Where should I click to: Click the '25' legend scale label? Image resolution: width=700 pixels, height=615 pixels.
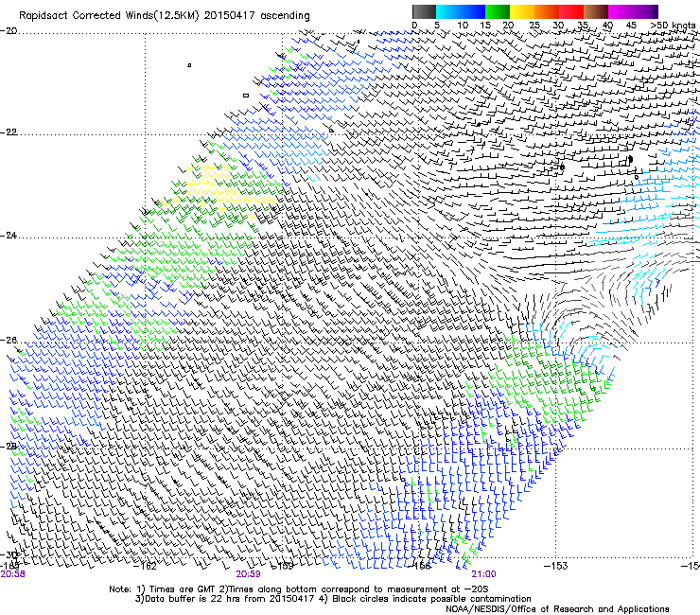[x=534, y=26]
